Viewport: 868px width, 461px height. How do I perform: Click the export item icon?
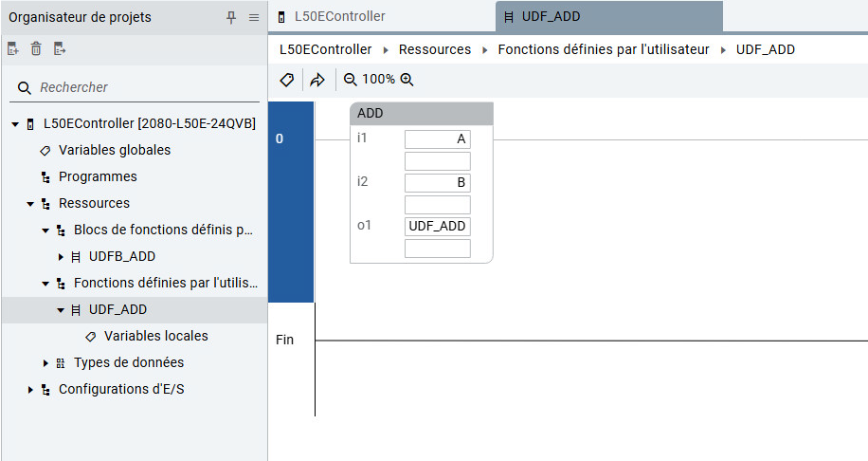(x=60, y=48)
